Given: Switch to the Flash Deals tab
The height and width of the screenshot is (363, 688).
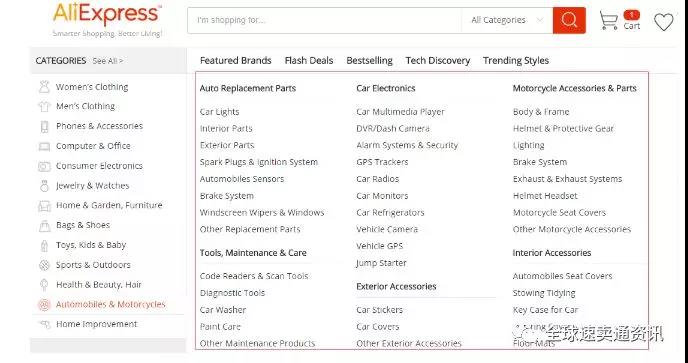Looking at the screenshot, I should coord(309,61).
